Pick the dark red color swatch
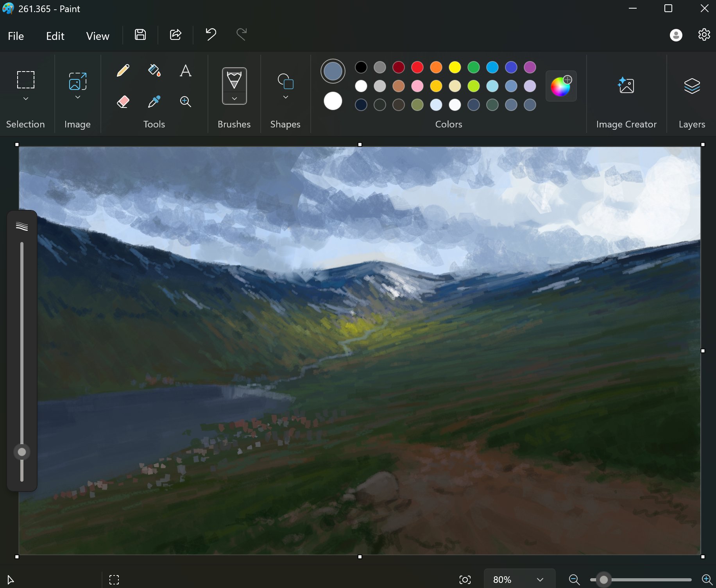716x588 pixels. [398, 67]
